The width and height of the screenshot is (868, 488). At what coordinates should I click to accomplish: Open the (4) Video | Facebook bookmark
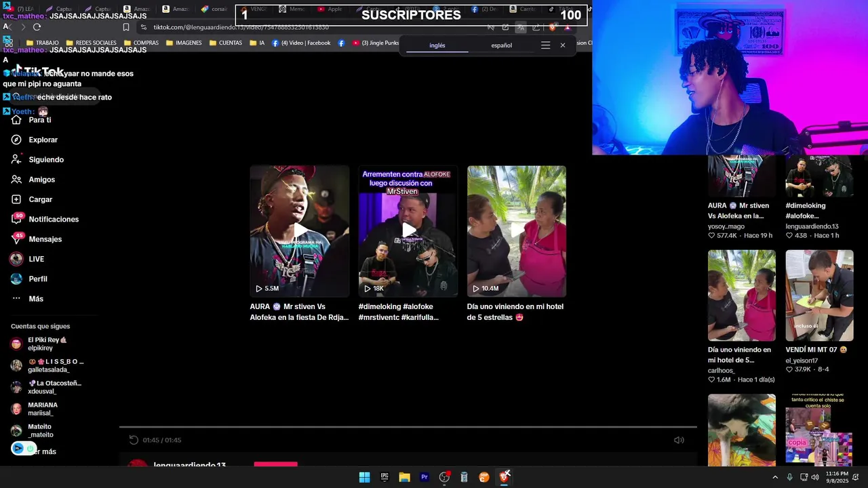pyautogui.click(x=301, y=43)
